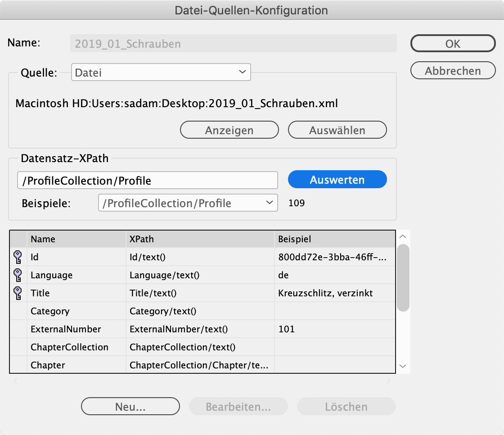Select the Id row name cell
This screenshot has width=504, height=435.
(x=76, y=257)
